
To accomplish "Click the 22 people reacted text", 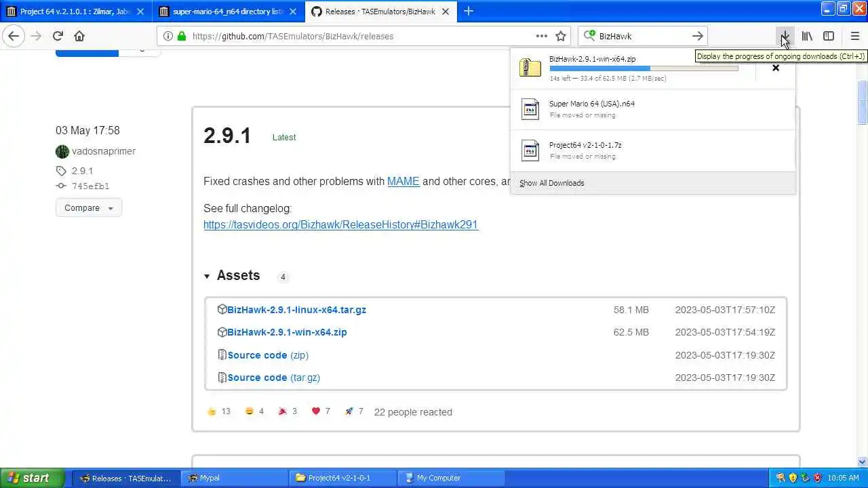I will tap(413, 412).
